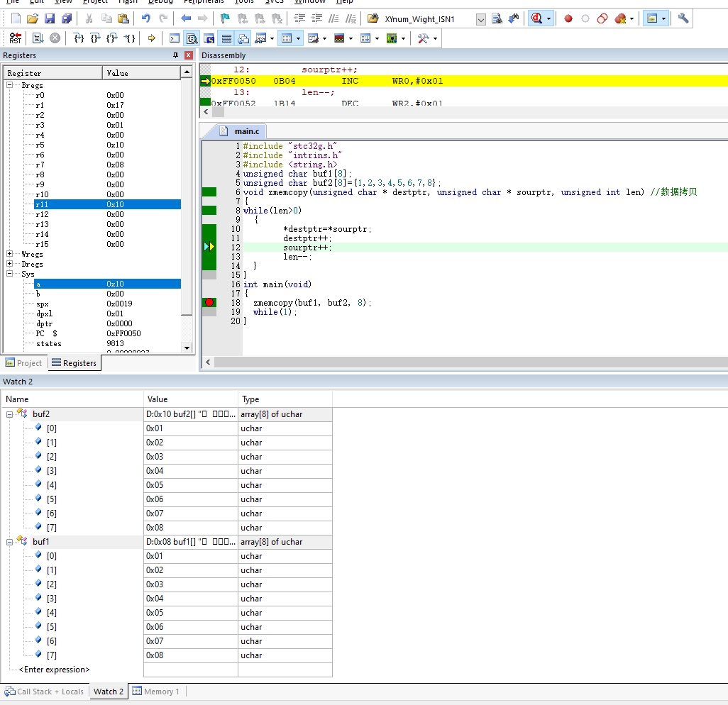The width and height of the screenshot is (728, 705).
Task: Toggle the breakpoint on line 18
Action: pyautogui.click(x=209, y=303)
